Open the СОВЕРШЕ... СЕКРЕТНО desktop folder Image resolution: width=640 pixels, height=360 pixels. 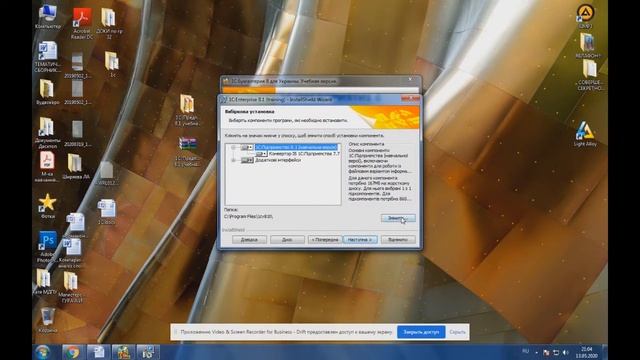coord(589,75)
